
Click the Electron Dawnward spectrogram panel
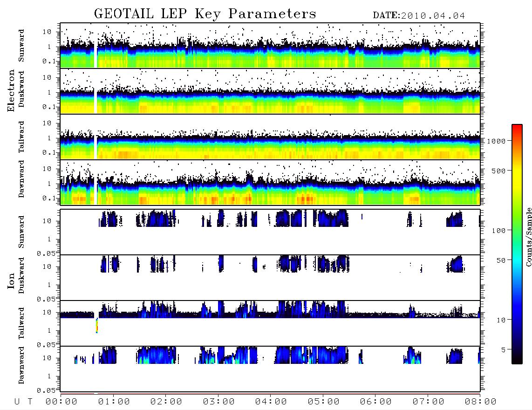(270, 183)
